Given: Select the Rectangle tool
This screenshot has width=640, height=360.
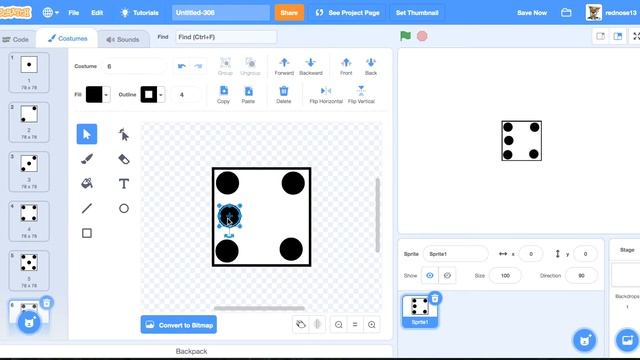Looking at the screenshot, I should pyautogui.click(x=87, y=233).
